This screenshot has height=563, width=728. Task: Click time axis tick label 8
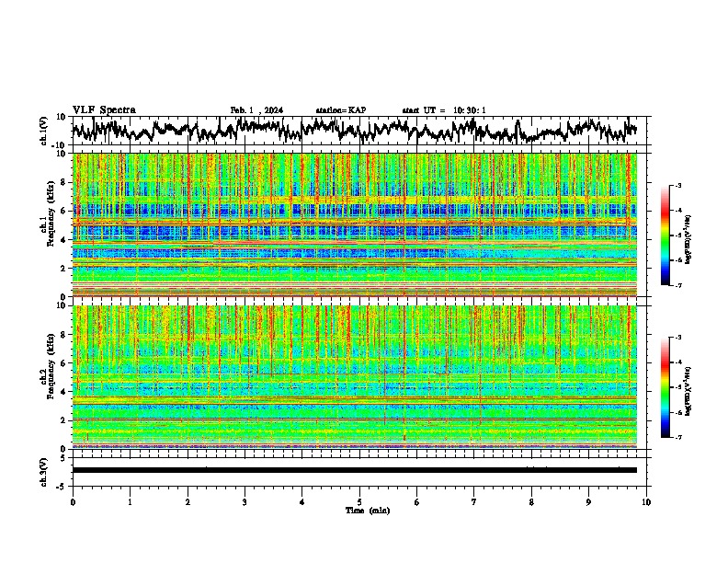531,502
